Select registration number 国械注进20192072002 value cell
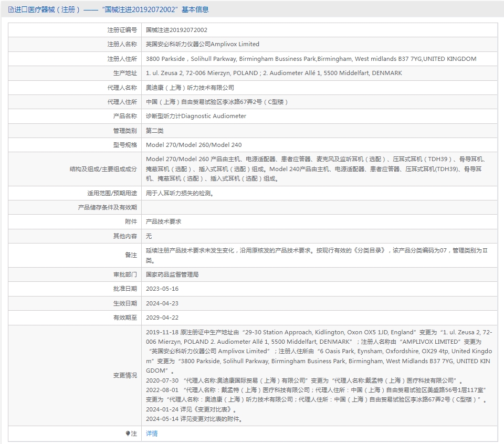This screenshot has height=444, width=504. click(176, 30)
